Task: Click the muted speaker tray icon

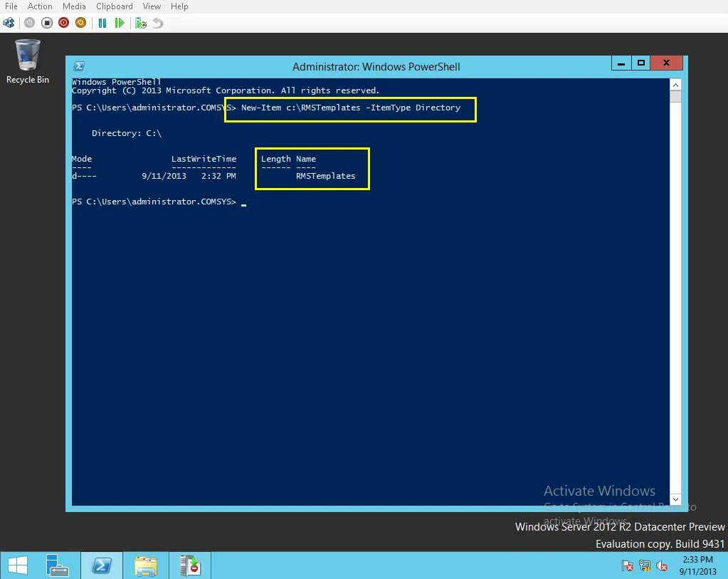Action: pyautogui.click(x=662, y=565)
